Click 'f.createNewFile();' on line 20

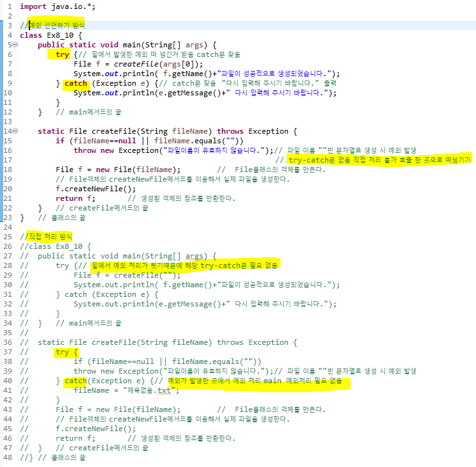point(95,189)
